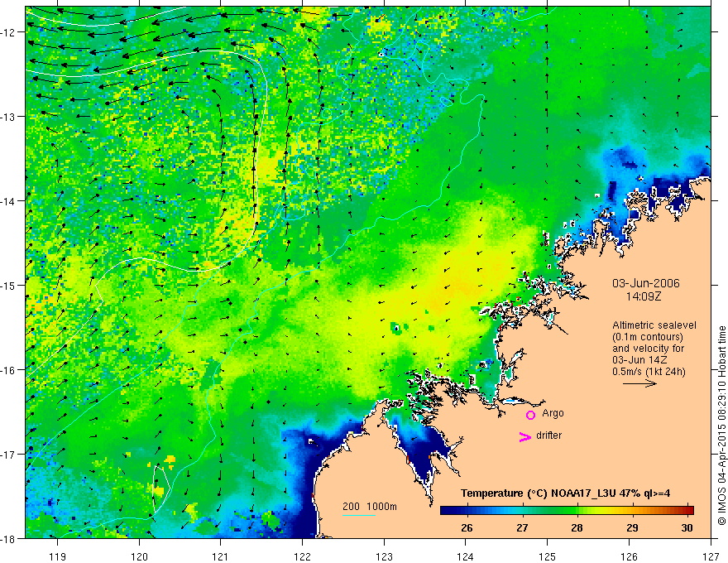Click the color bar tick label '30'
This screenshot has width=728, height=563.
[687, 528]
